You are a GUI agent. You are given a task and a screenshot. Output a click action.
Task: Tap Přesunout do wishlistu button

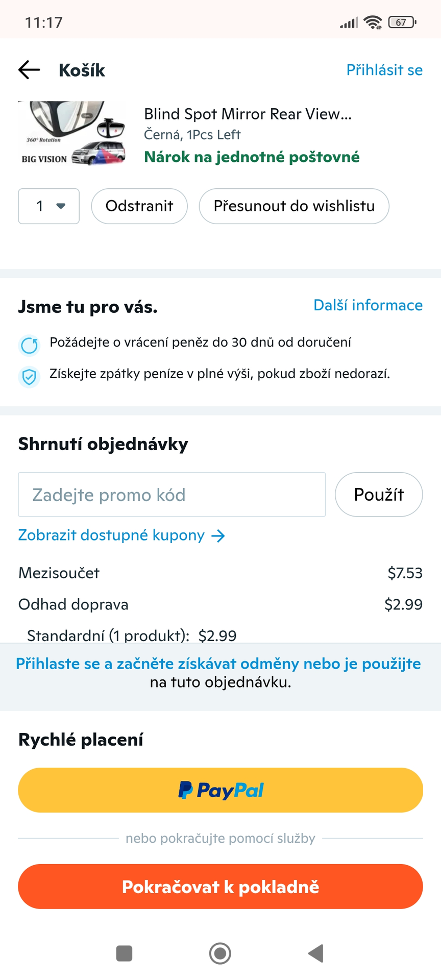pyautogui.click(x=294, y=206)
